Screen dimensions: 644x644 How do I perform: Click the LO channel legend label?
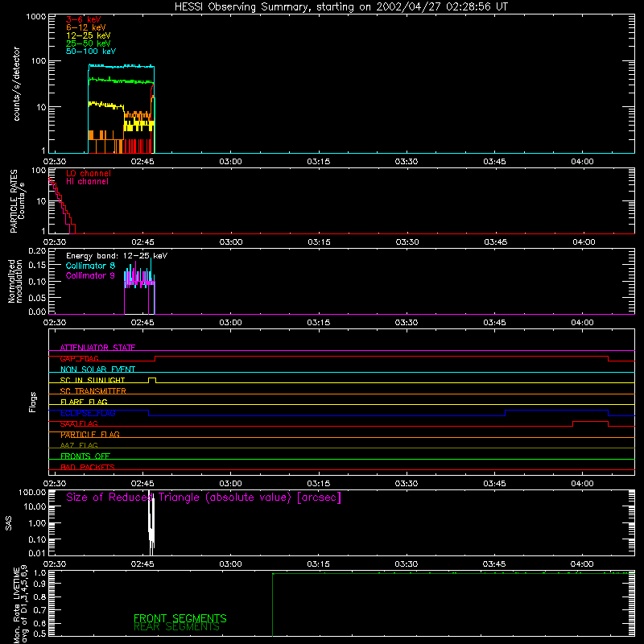[89, 173]
